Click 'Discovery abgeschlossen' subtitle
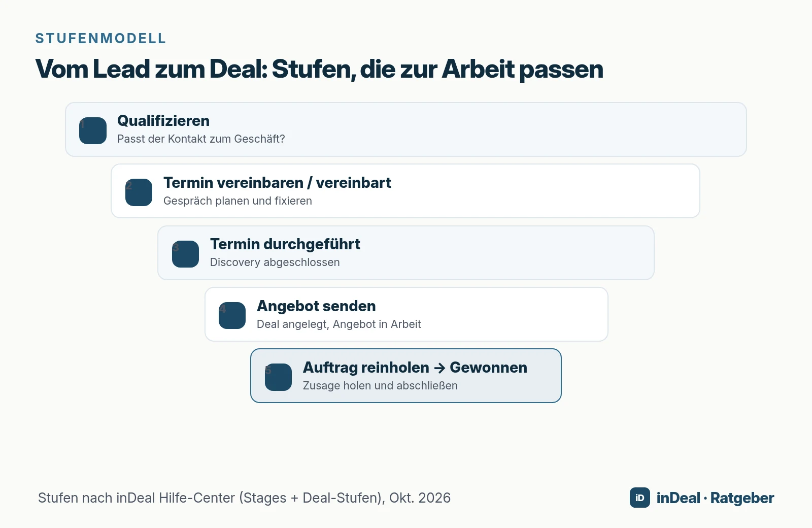812x528 pixels. click(x=275, y=262)
